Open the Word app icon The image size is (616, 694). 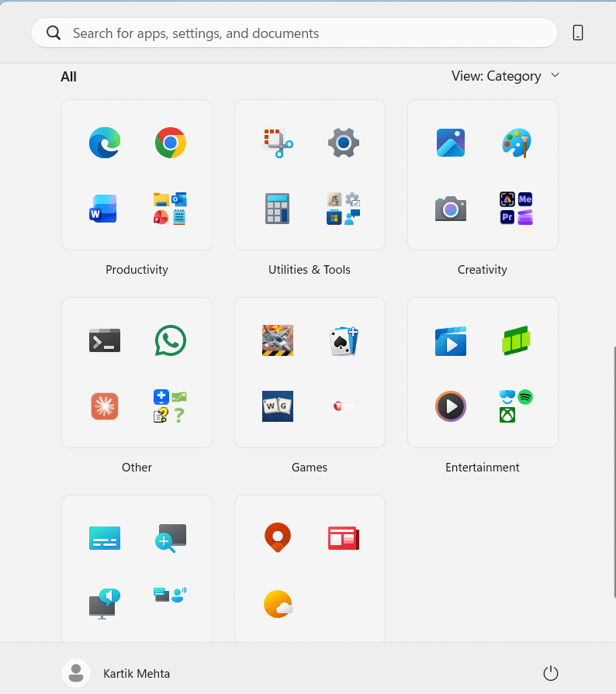coord(104,209)
